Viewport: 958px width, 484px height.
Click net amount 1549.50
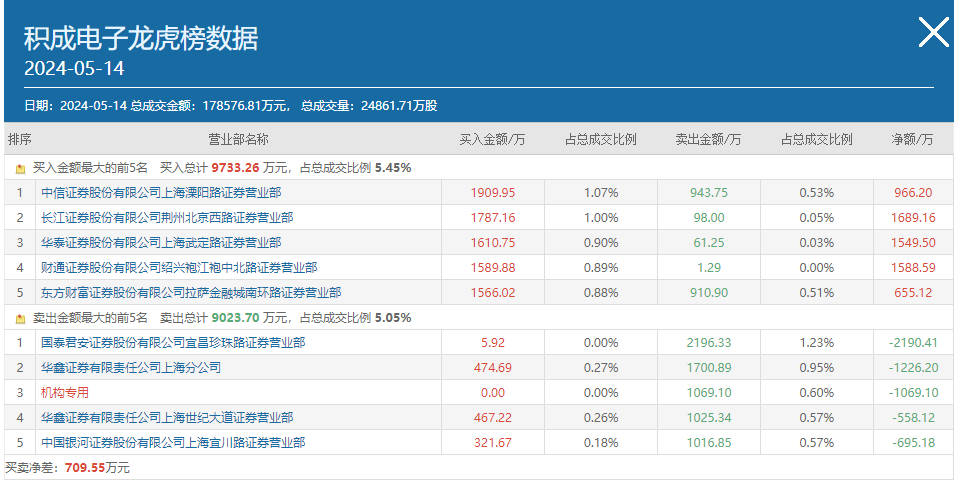tap(913, 243)
